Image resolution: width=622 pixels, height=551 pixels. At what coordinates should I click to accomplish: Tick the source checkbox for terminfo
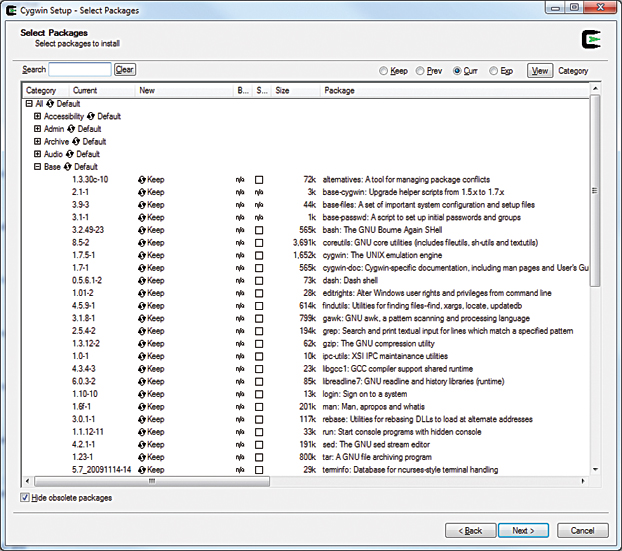point(259,470)
